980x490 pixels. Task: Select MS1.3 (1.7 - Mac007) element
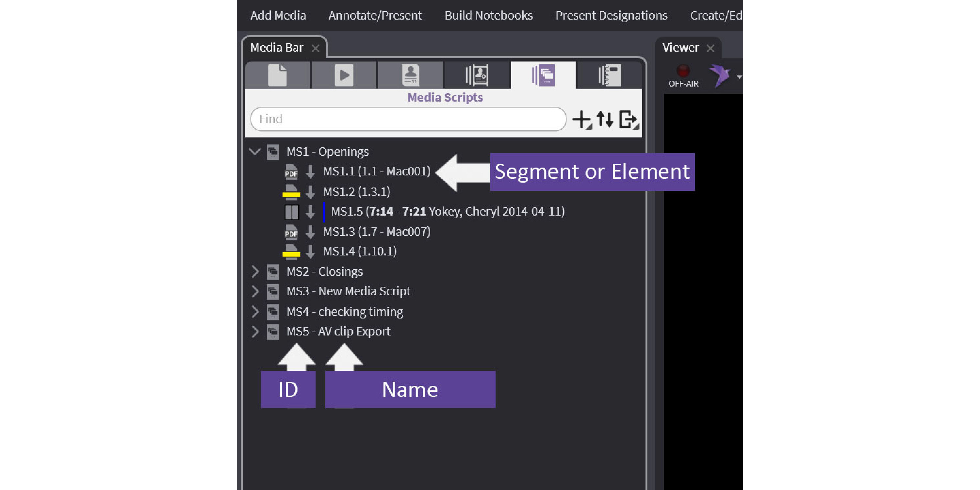point(377,232)
